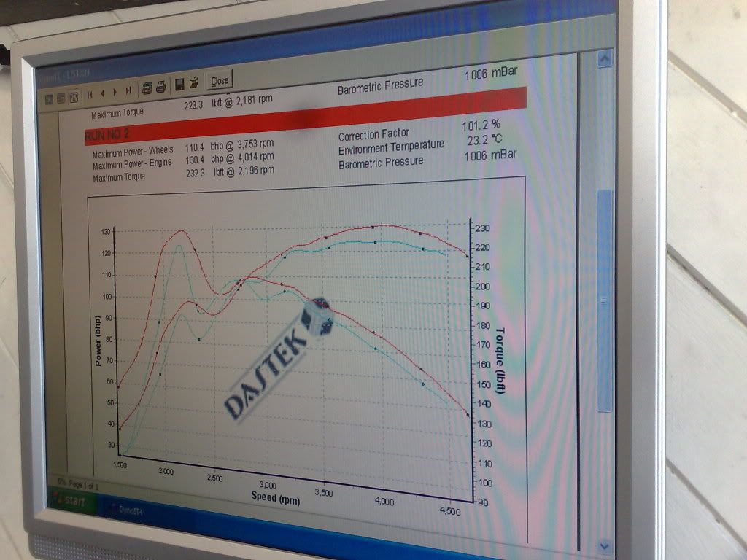Click the vertical scrollbar thumb
This screenshot has width=747, height=560.
[605, 301]
